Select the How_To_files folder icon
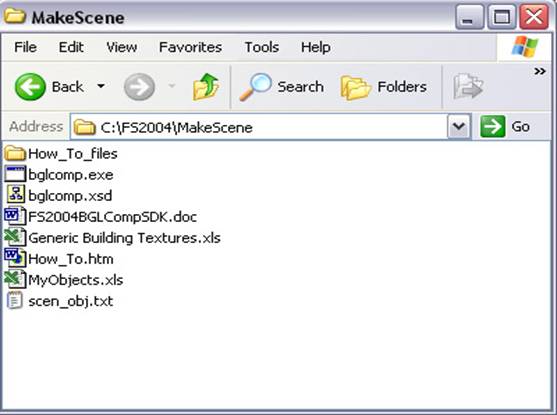Viewport: 557px width, 415px height. point(15,153)
